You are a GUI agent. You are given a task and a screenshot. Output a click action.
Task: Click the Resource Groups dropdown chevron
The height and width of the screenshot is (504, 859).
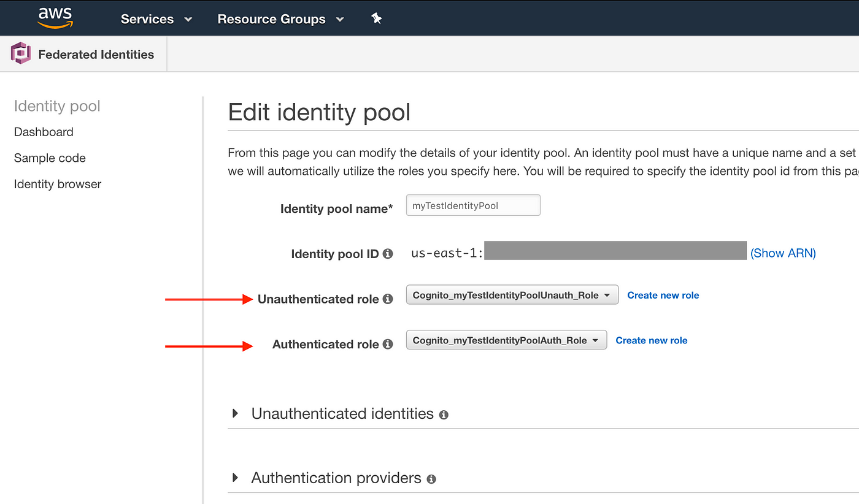pyautogui.click(x=339, y=20)
